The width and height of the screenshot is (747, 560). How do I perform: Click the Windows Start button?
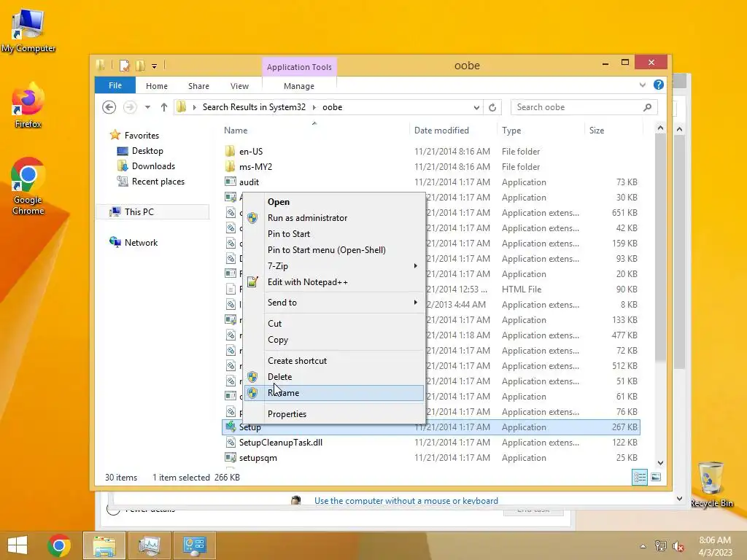18,545
